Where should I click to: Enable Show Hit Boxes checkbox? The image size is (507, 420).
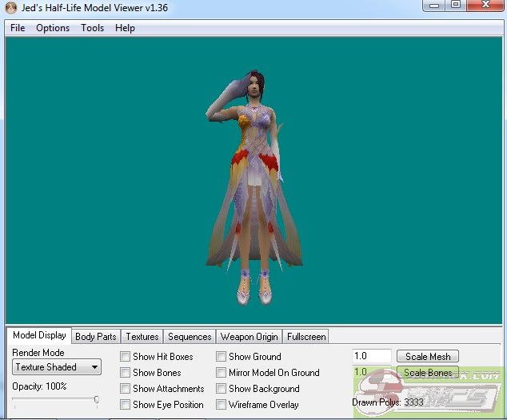[125, 357]
